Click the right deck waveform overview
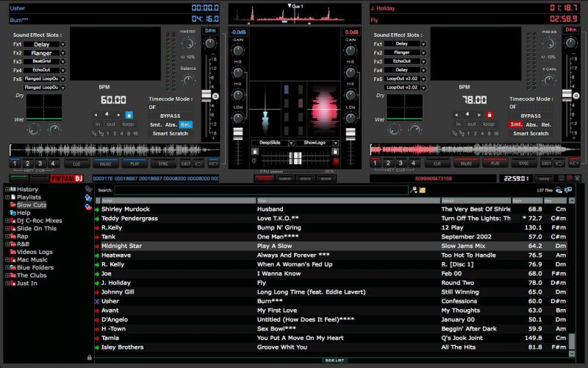 tap(475, 149)
